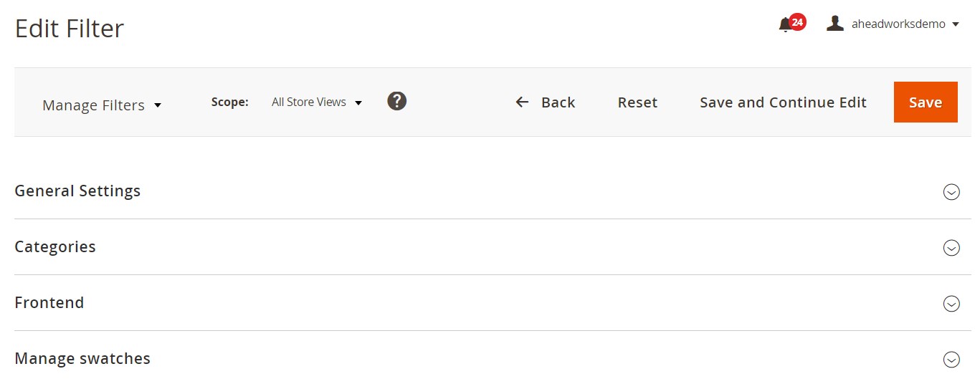The image size is (980, 384).
Task: Click the orange Save button
Action: (x=925, y=102)
